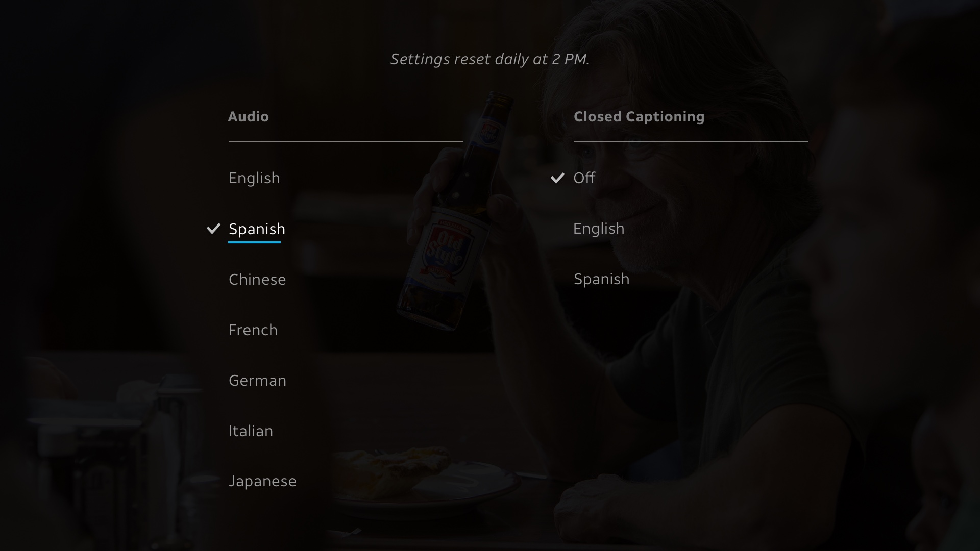Viewport: 980px width, 551px height.
Task: Click checkmark next to Spanish audio
Action: [x=213, y=229]
